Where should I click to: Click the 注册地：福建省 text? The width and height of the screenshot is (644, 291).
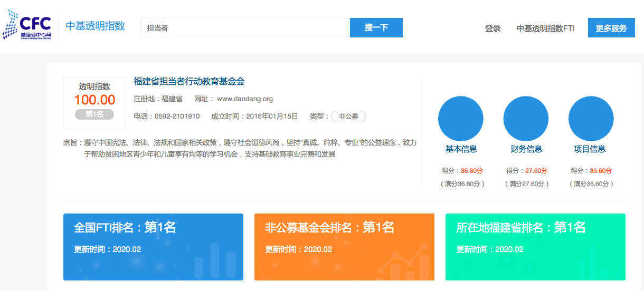click(x=158, y=99)
